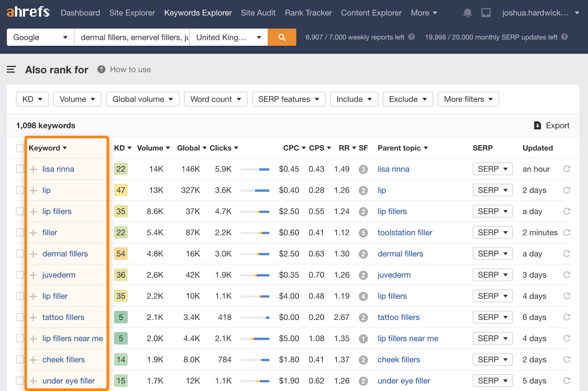
Task: Open the inbox icon in the top bar
Action: [486, 12]
